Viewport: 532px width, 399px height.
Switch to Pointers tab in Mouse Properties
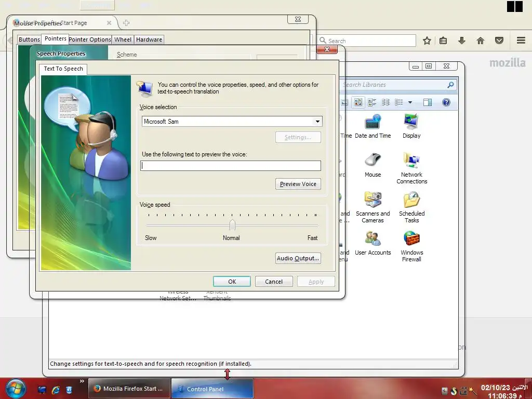(x=55, y=38)
